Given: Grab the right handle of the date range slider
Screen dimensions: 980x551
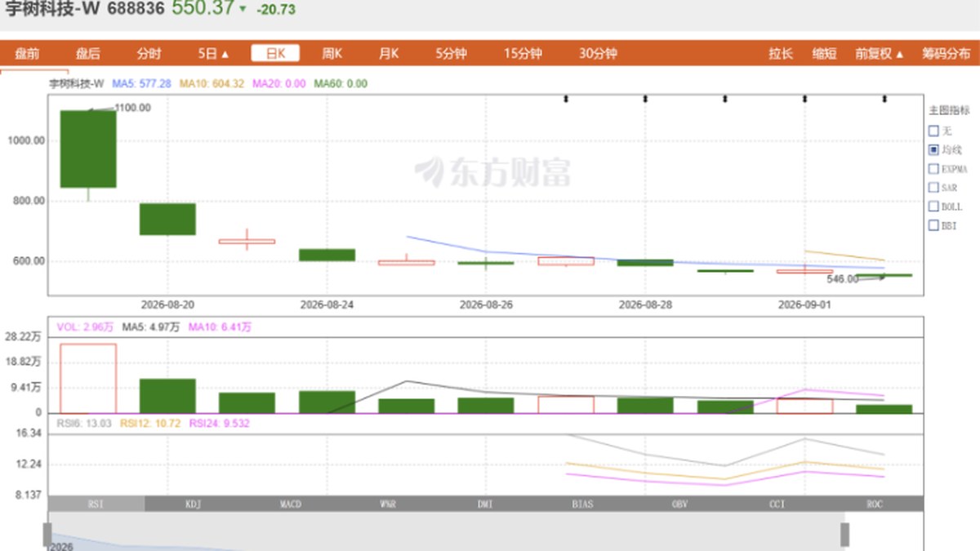Looking at the screenshot, I should point(845,535).
